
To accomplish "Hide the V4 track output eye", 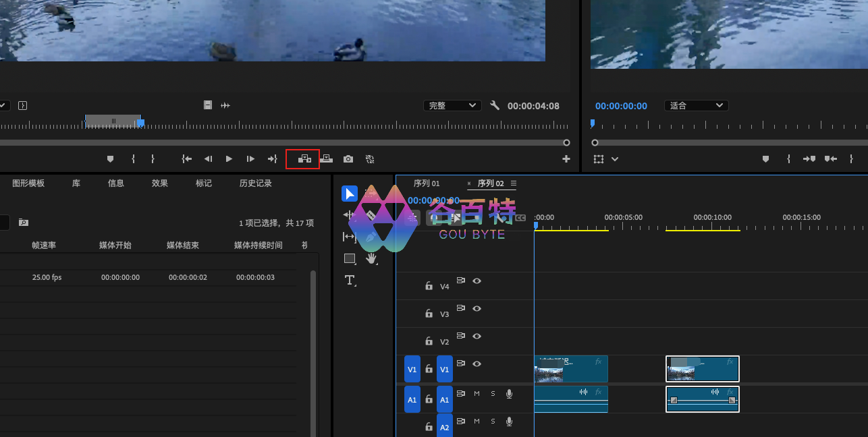I will (x=477, y=281).
